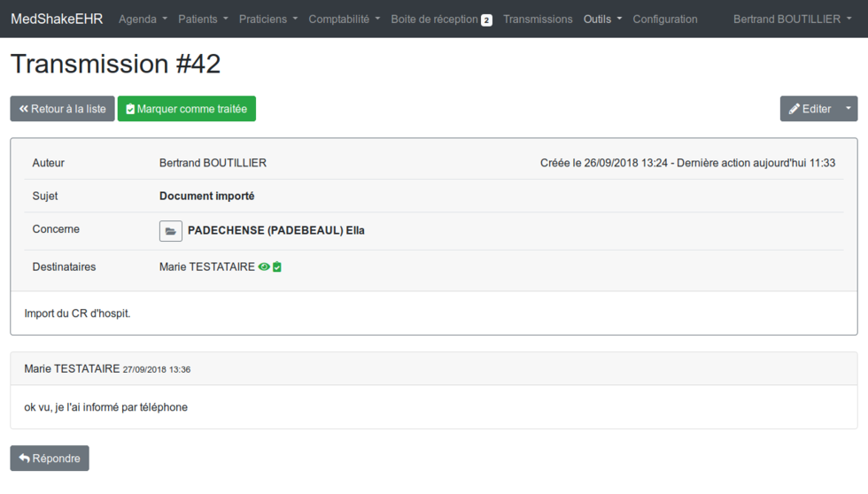Screen dimensions: 868x494
Task: Click the green eye read-status icon
Action: point(264,266)
